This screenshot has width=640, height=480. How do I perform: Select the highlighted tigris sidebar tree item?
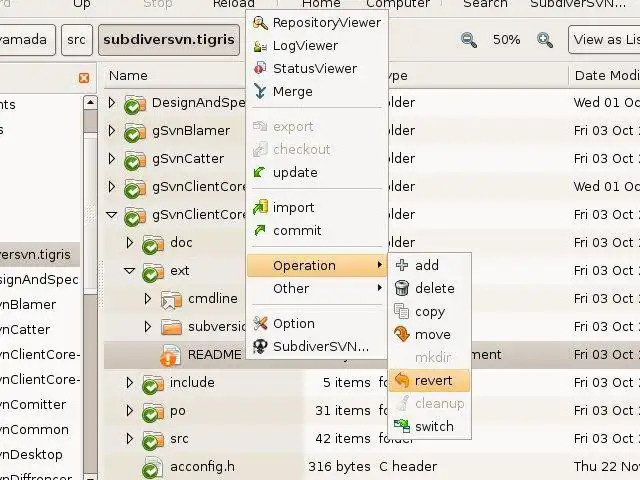(x=40, y=255)
